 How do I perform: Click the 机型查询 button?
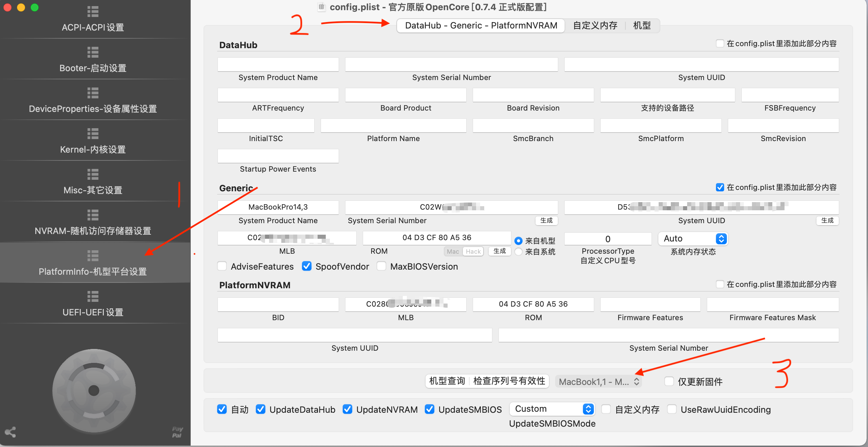(x=447, y=381)
